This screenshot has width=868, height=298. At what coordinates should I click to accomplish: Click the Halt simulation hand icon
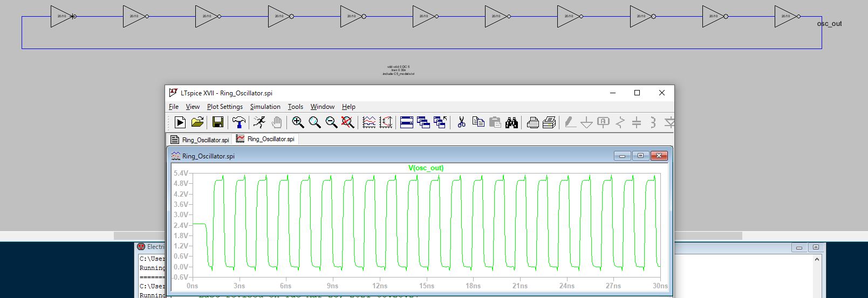[x=276, y=122]
